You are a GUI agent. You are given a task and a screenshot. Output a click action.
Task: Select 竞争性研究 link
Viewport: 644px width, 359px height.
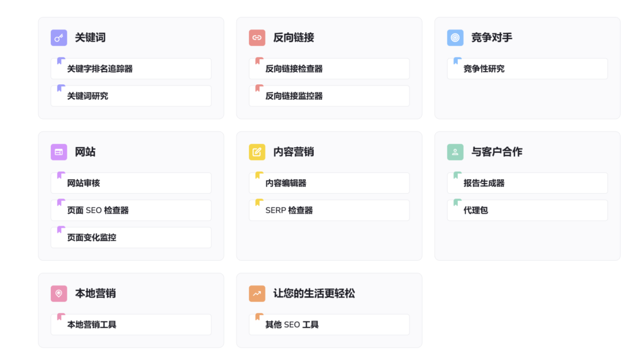tap(528, 69)
